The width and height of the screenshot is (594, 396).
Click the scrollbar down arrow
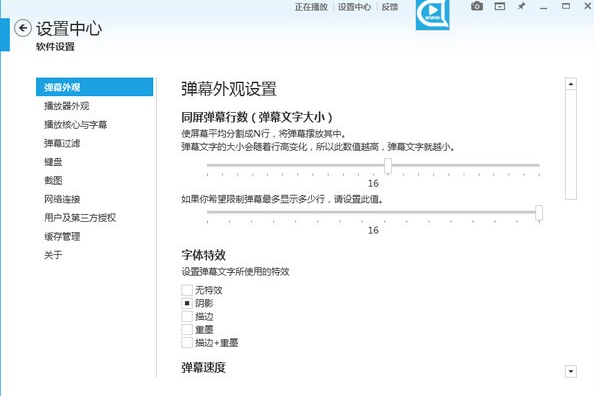pyautogui.click(x=571, y=371)
